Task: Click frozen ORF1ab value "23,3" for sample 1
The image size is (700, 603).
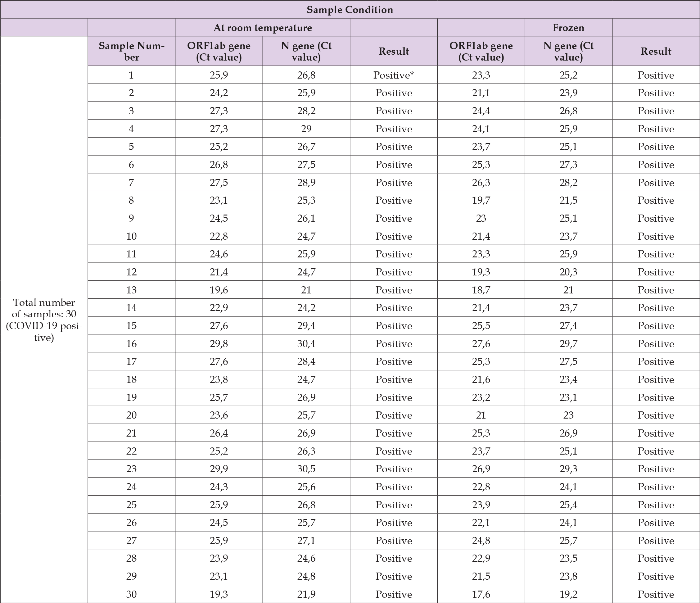Action: (481, 75)
